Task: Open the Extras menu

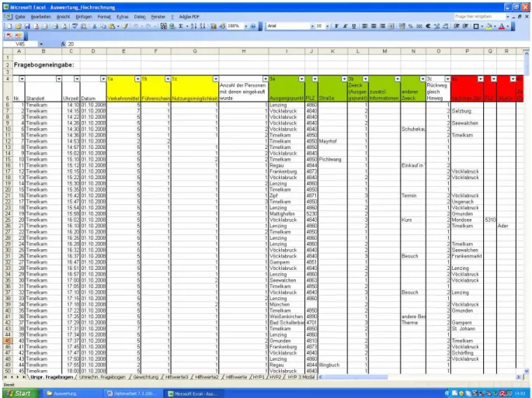Action: point(122,16)
